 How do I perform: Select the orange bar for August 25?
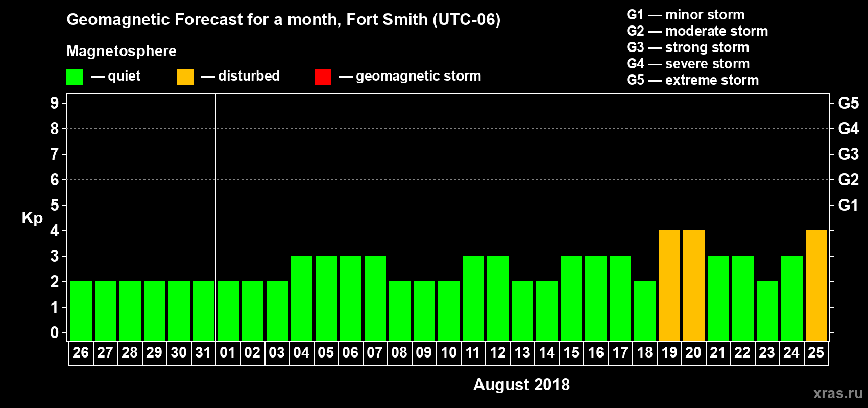pos(816,286)
